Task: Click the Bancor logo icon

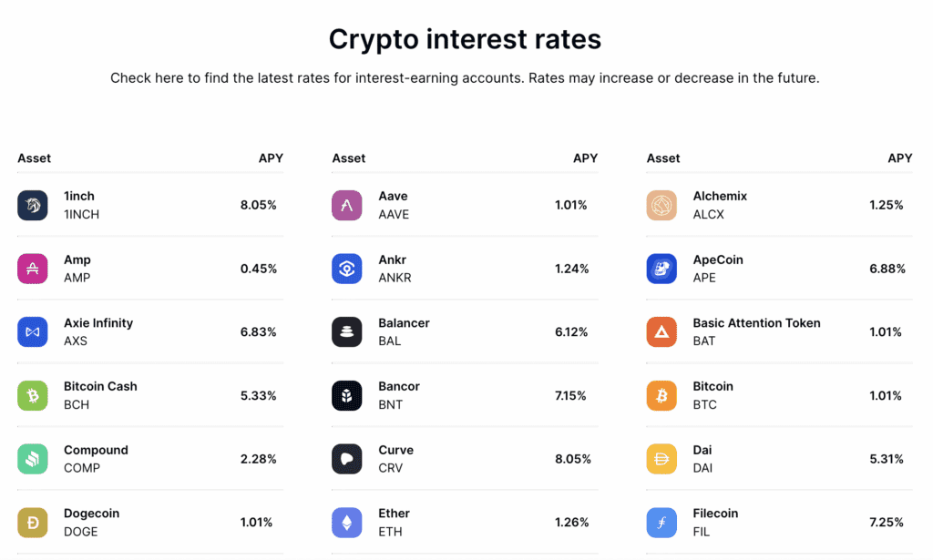Action: (347, 395)
